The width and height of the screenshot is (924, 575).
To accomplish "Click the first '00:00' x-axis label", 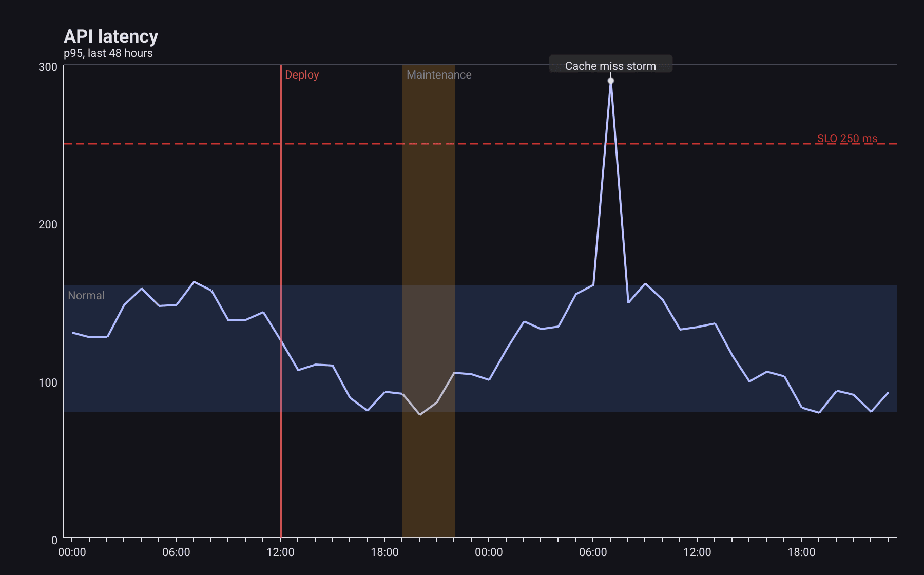I will pyautogui.click(x=72, y=552).
